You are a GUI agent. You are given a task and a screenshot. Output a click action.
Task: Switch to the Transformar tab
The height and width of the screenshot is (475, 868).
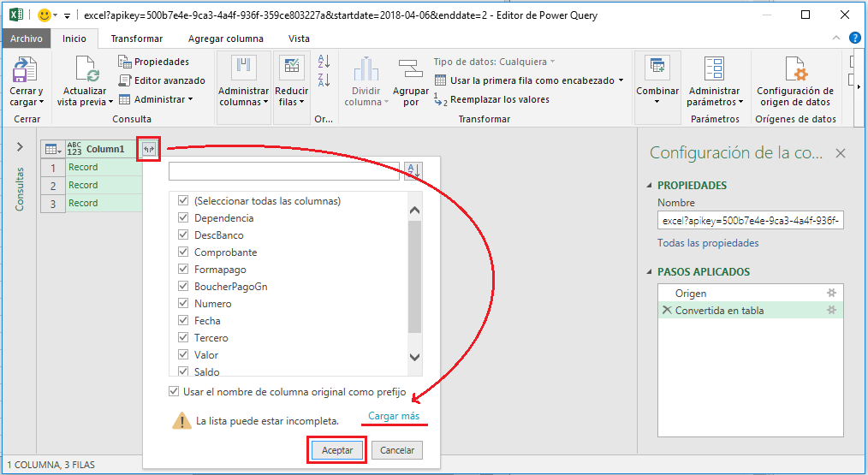tap(136, 39)
